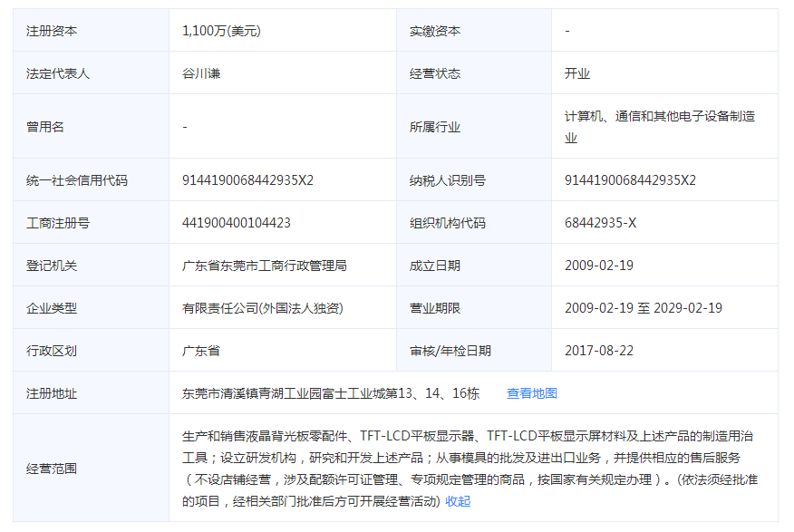
Task: Select business term 2009-02-19 至 2029-02-19
Action: pyautogui.click(x=644, y=308)
